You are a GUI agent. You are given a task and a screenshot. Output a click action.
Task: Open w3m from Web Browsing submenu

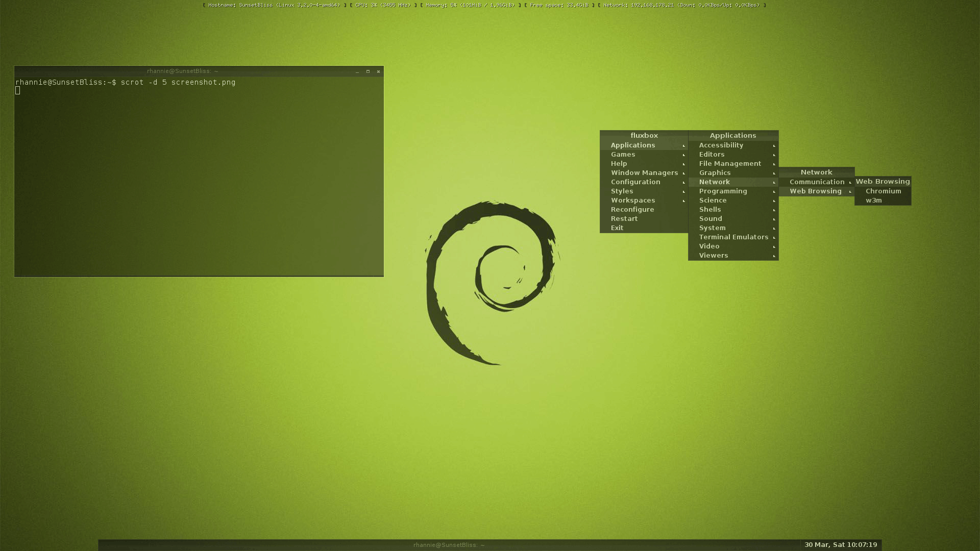(874, 201)
